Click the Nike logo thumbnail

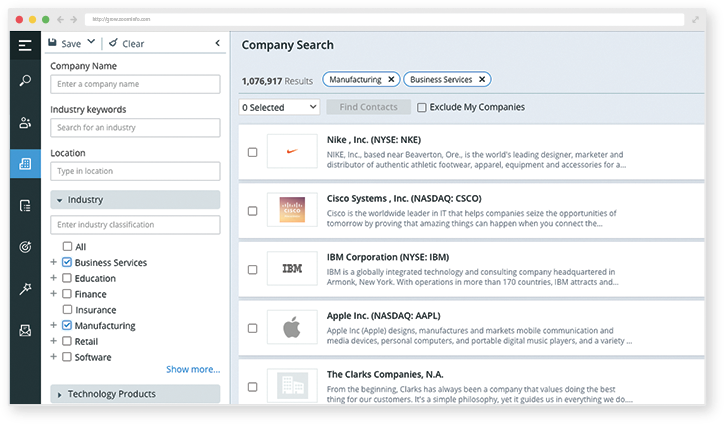click(292, 151)
